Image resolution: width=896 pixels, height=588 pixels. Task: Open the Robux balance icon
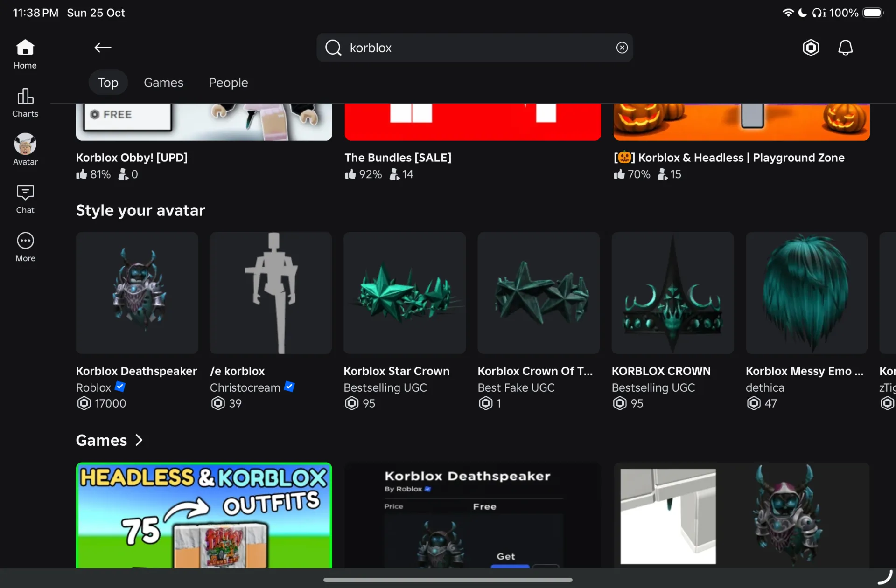pos(811,48)
